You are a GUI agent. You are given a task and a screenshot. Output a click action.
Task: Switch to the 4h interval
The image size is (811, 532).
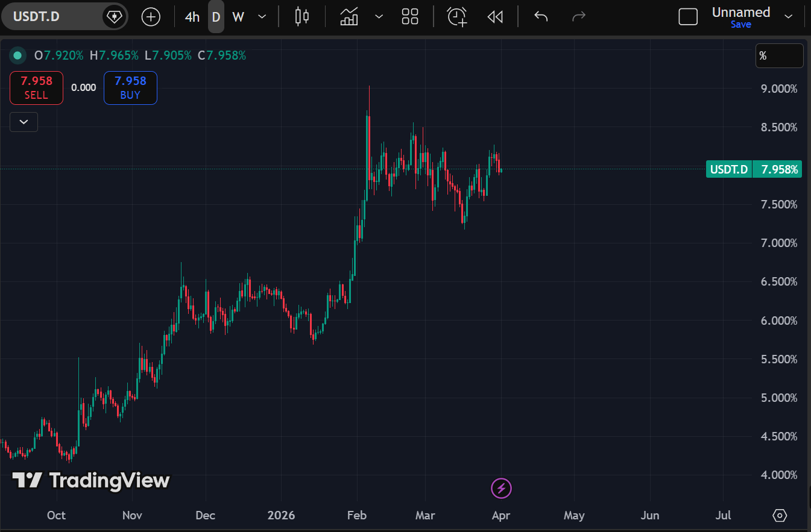(192, 17)
